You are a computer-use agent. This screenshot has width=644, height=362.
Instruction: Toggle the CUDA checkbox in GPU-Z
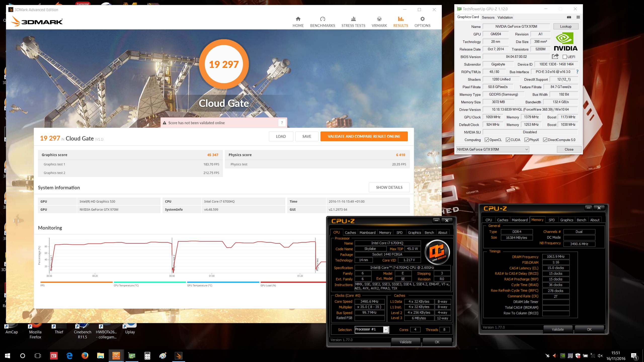pos(508,140)
